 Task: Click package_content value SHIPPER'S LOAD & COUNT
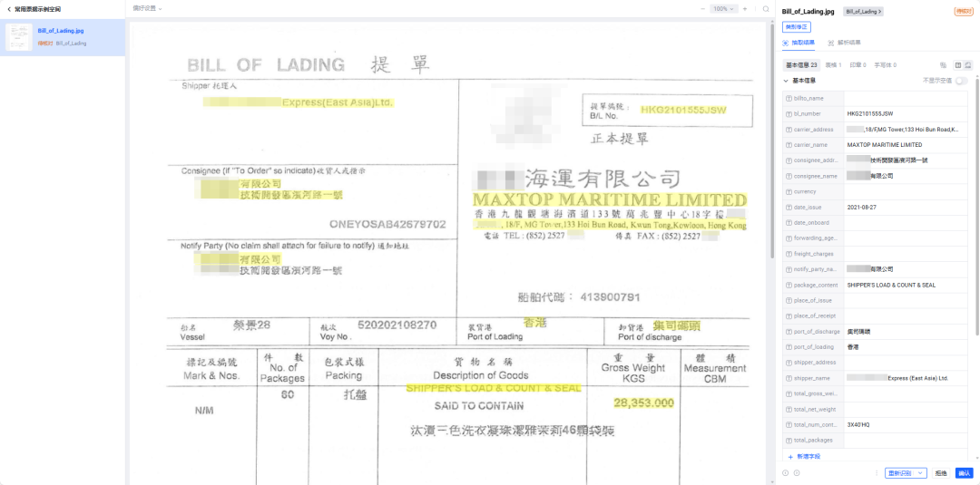click(x=891, y=286)
